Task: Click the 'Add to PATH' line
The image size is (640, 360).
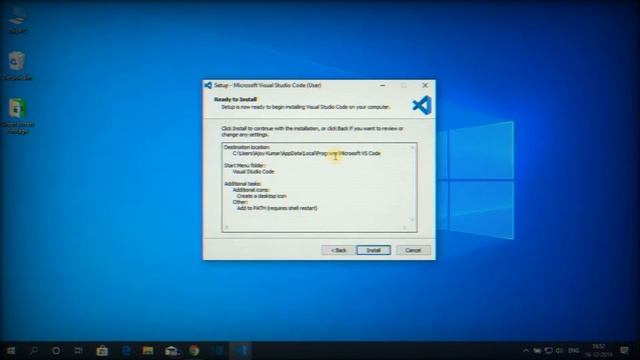Action: click(x=277, y=208)
